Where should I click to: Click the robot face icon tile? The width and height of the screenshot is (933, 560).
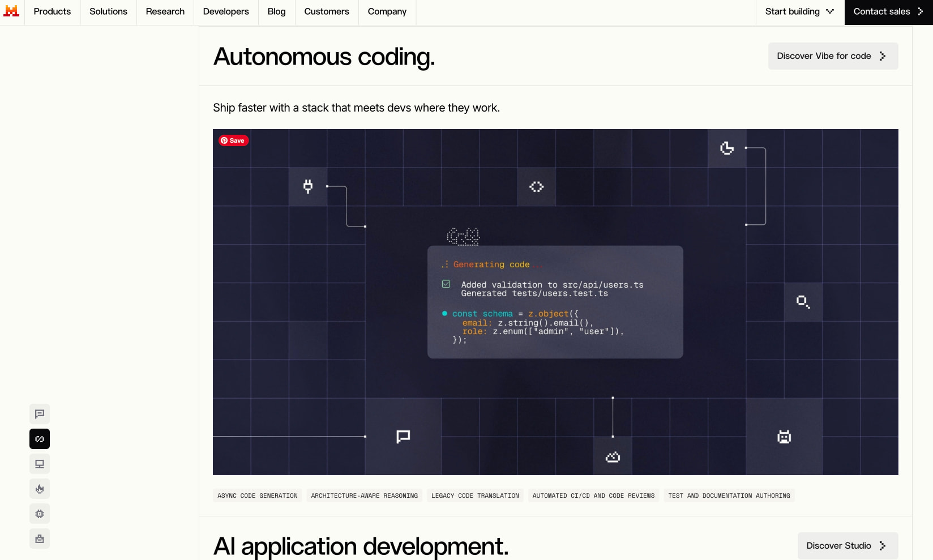click(784, 437)
